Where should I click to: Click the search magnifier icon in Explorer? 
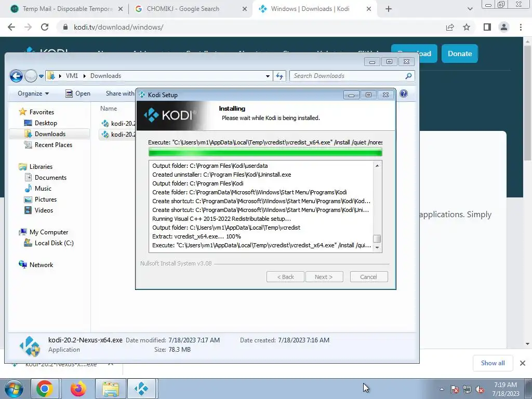[x=408, y=76]
